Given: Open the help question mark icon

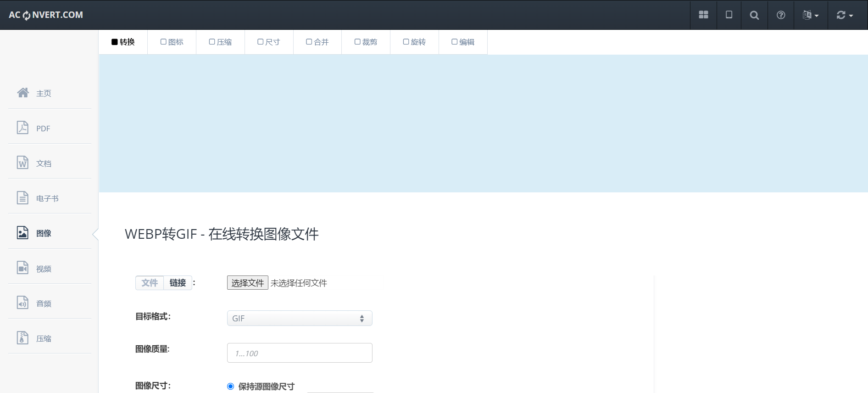Looking at the screenshot, I should (x=781, y=15).
